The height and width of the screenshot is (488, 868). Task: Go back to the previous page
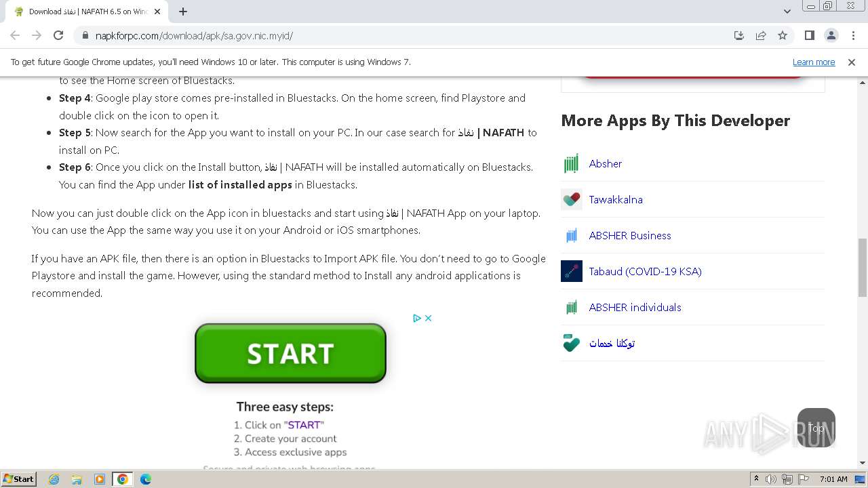[15, 35]
